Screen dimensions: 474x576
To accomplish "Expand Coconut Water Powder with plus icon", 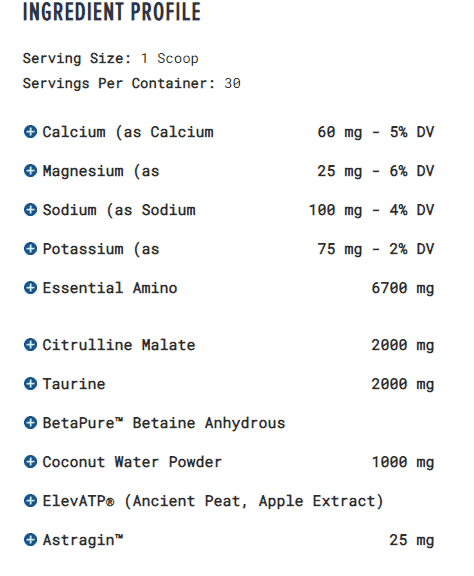I will tap(30, 462).
